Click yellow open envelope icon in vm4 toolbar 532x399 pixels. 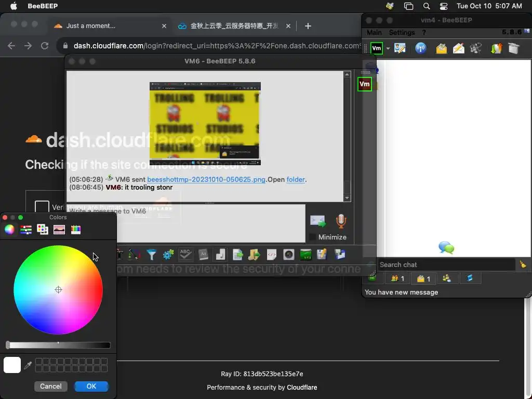[442, 48]
